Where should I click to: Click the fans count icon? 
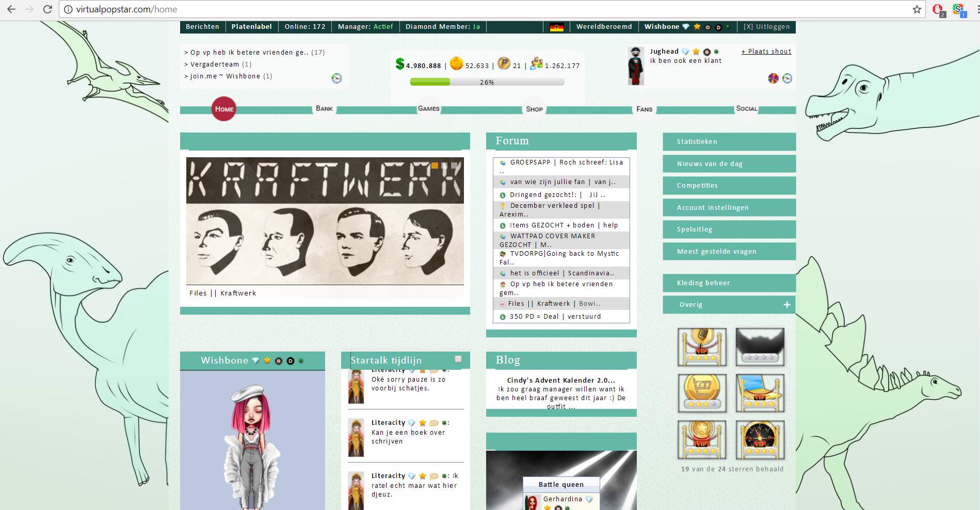click(536, 64)
